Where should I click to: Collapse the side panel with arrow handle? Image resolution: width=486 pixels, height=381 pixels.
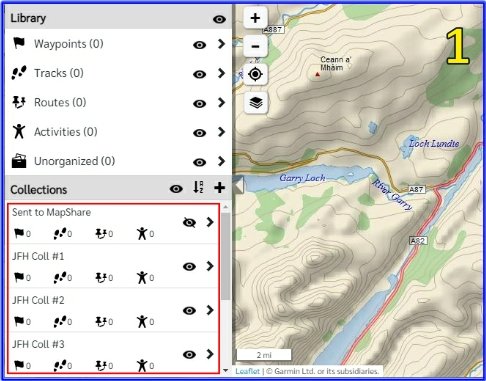pyautogui.click(x=238, y=185)
